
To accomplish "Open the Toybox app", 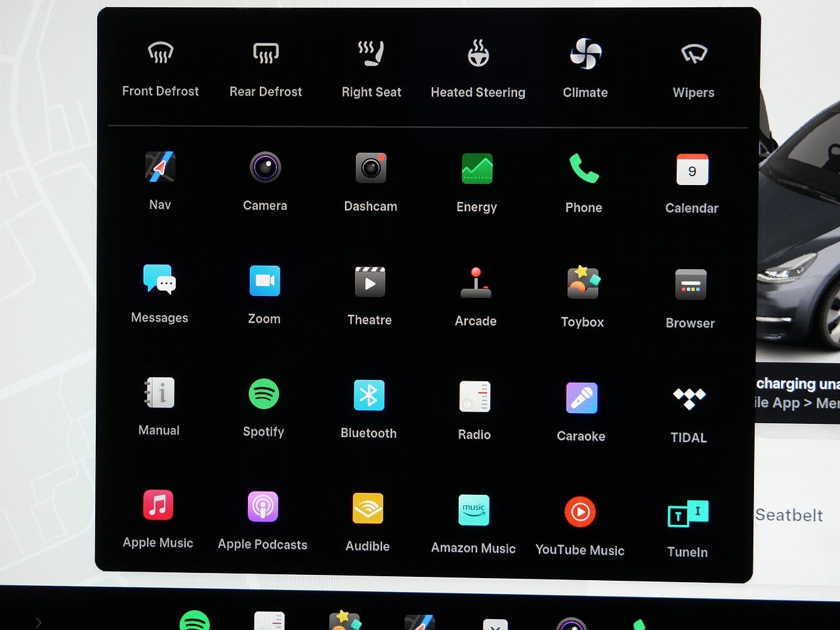I will [583, 283].
